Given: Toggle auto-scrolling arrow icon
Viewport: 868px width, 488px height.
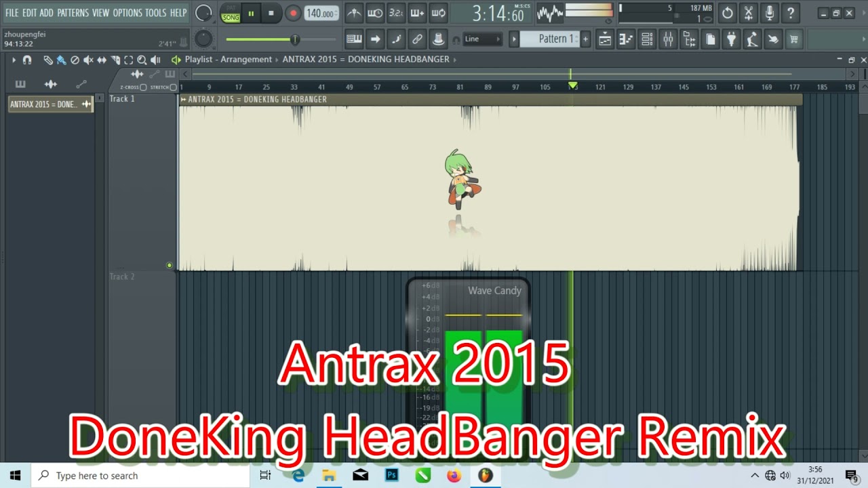Looking at the screenshot, I should 375,39.
